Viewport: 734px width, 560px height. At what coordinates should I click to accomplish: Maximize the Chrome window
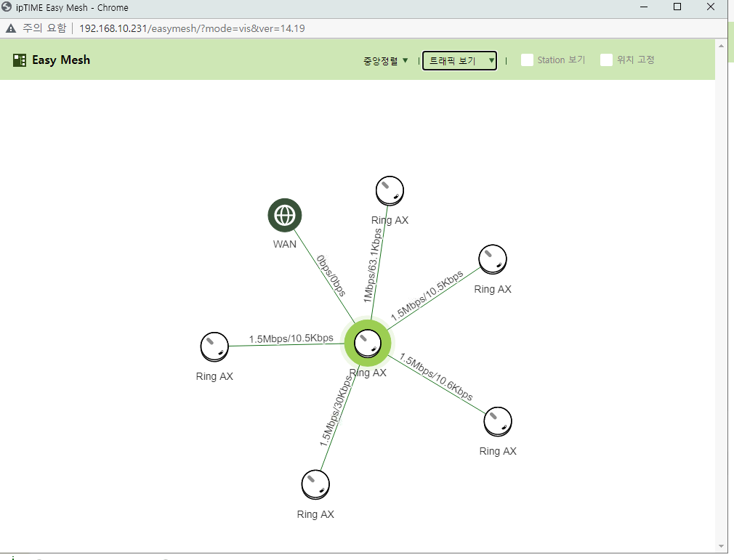(x=677, y=7)
